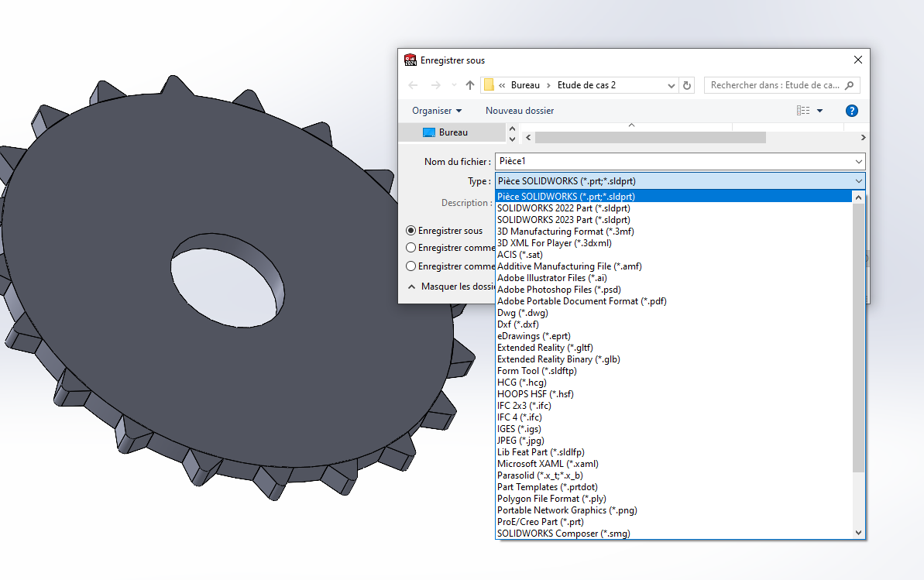Pick Adobe Illustrator Files (*.ai)

[x=674, y=278]
